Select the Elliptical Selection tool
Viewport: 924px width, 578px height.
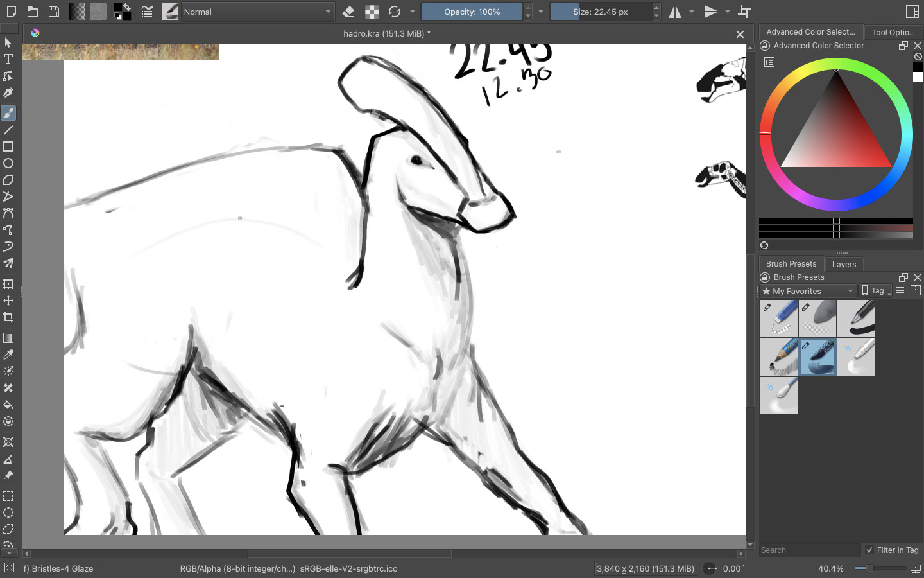(x=8, y=512)
